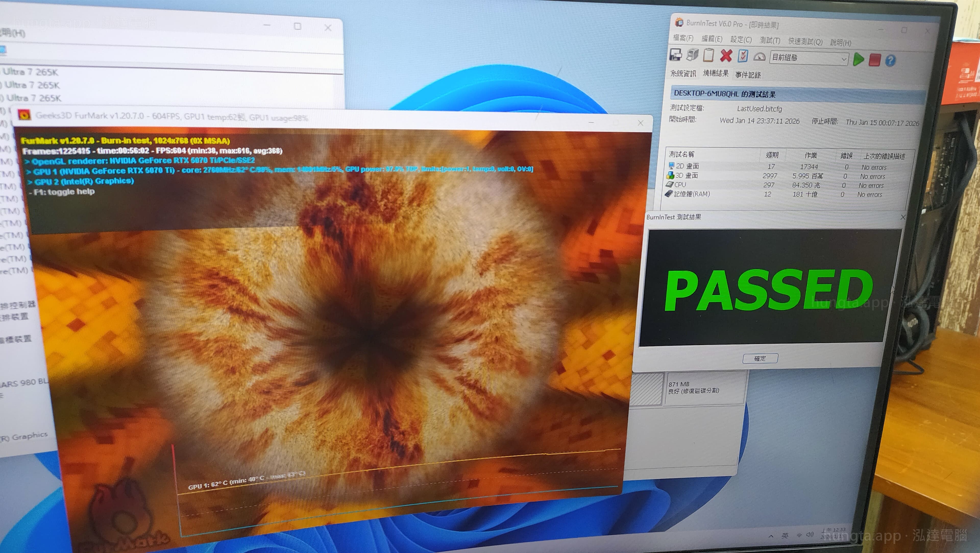Open the 說明(H) menu in BurnInTest
Viewport: 980px width, 553px height.
point(841,43)
